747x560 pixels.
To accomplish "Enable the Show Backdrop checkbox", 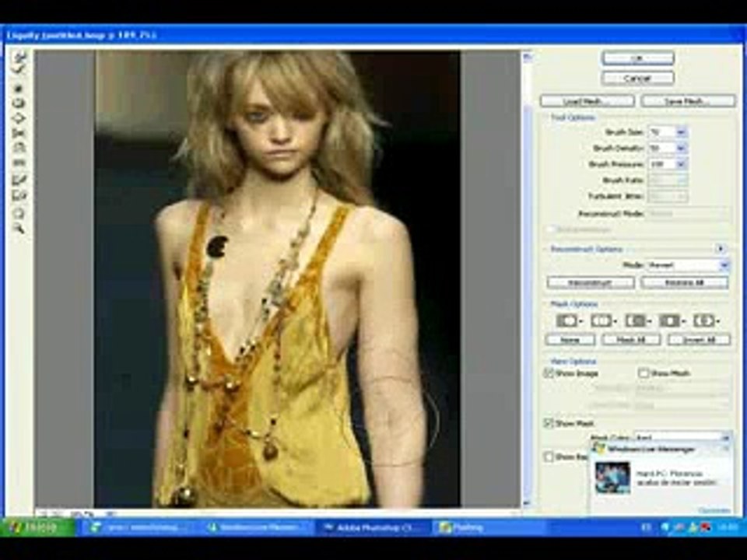I will (x=549, y=457).
